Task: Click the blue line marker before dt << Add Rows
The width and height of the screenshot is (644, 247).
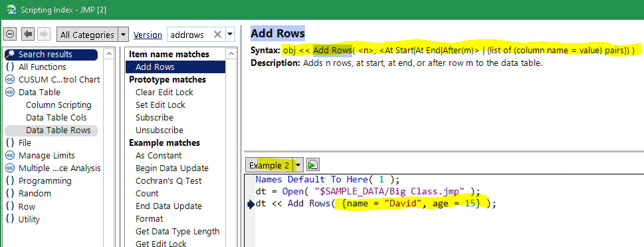Action: point(251,204)
